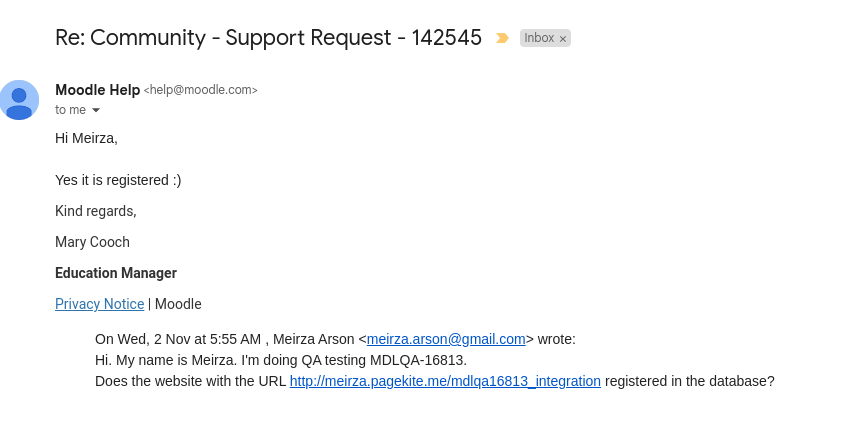Click the 'Mary Cooch' signature name
Image resolution: width=857 pixels, height=437 pixels.
[x=92, y=242]
